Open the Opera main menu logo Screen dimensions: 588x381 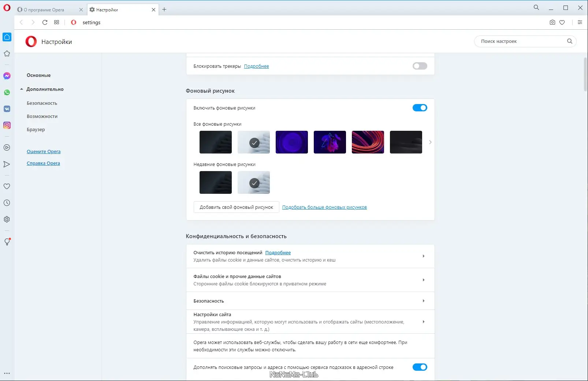tap(7, 8)
